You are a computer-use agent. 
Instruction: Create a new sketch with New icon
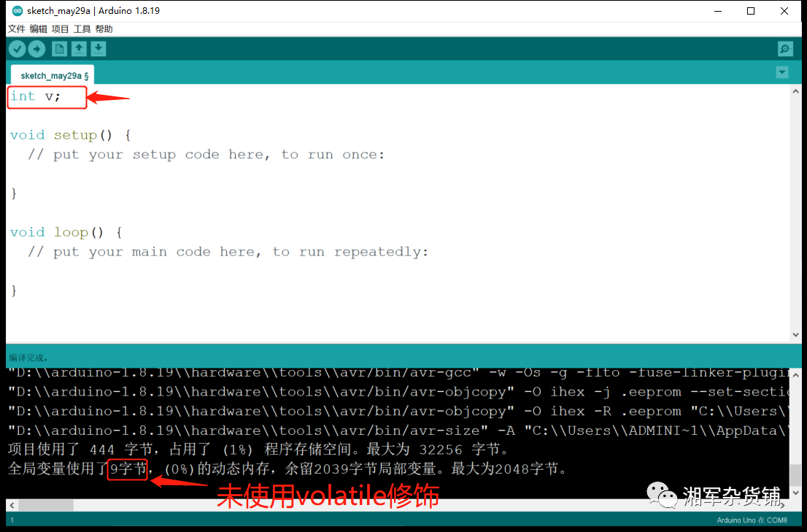59,49
